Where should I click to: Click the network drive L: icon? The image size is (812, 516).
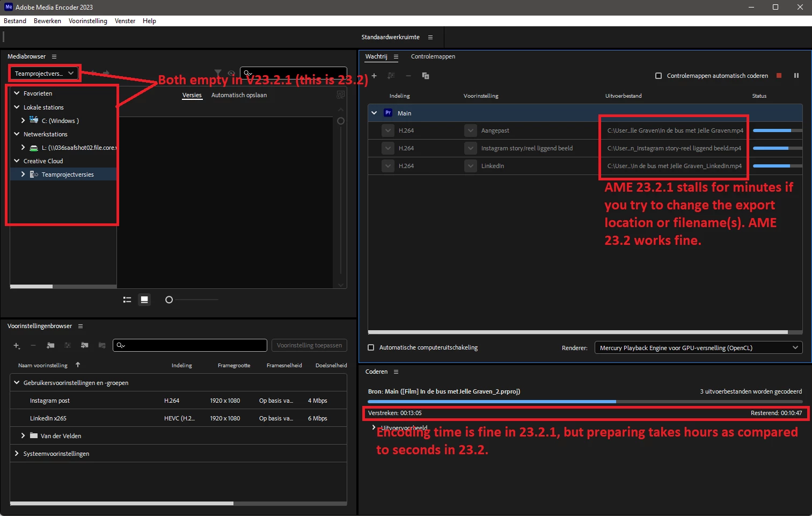click(x=34, y=148)
